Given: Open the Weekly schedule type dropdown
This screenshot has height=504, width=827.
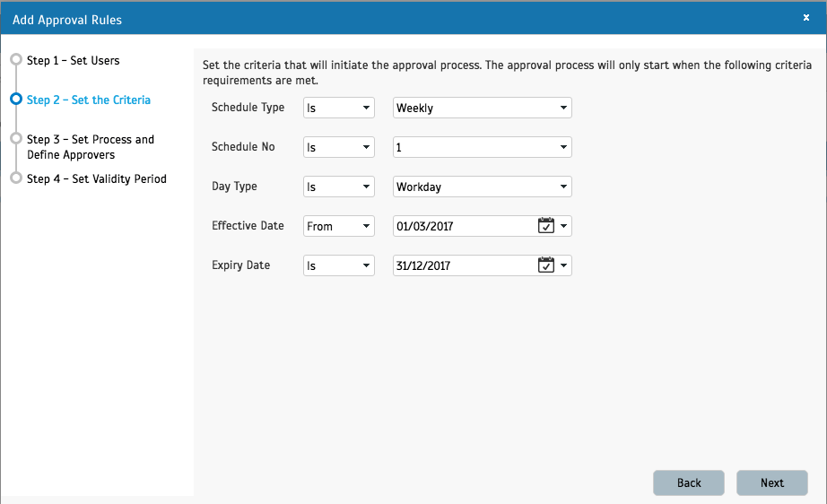Looking at the screenshot, I should click(x=482, y=108).
